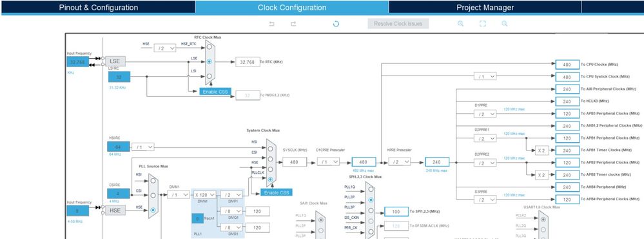Click Enable CSS below the System Clock Mux
644x239 pixels.
[277, 192]
